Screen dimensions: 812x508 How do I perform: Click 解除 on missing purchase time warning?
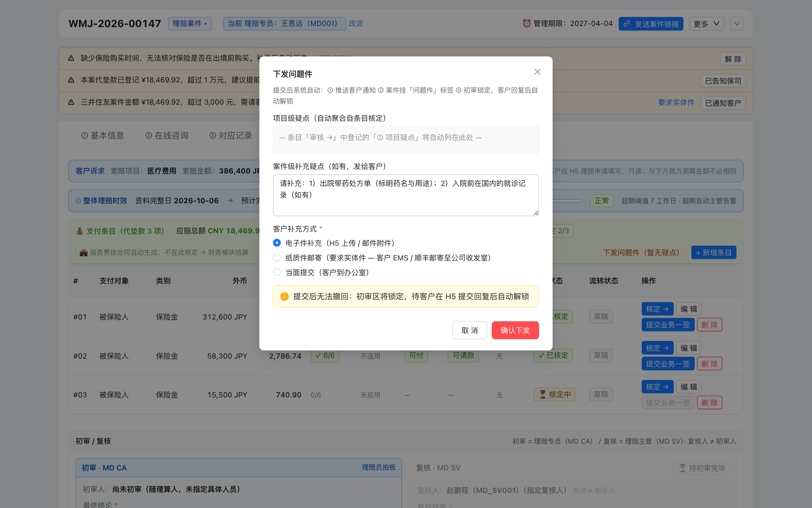[x=733, y=59]
